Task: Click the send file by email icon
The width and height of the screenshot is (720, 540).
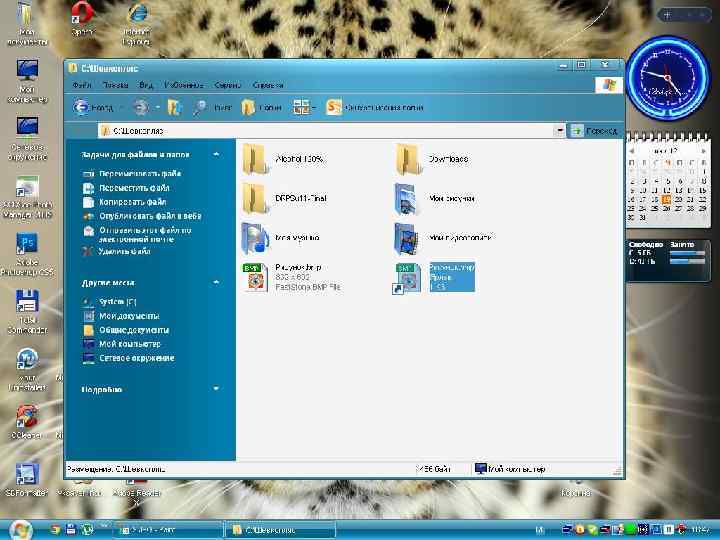Action: point(88,231)
